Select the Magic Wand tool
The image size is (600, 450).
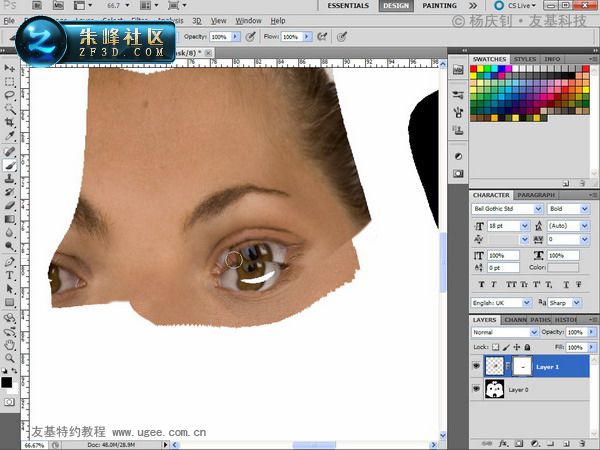(x=10, y=109)
